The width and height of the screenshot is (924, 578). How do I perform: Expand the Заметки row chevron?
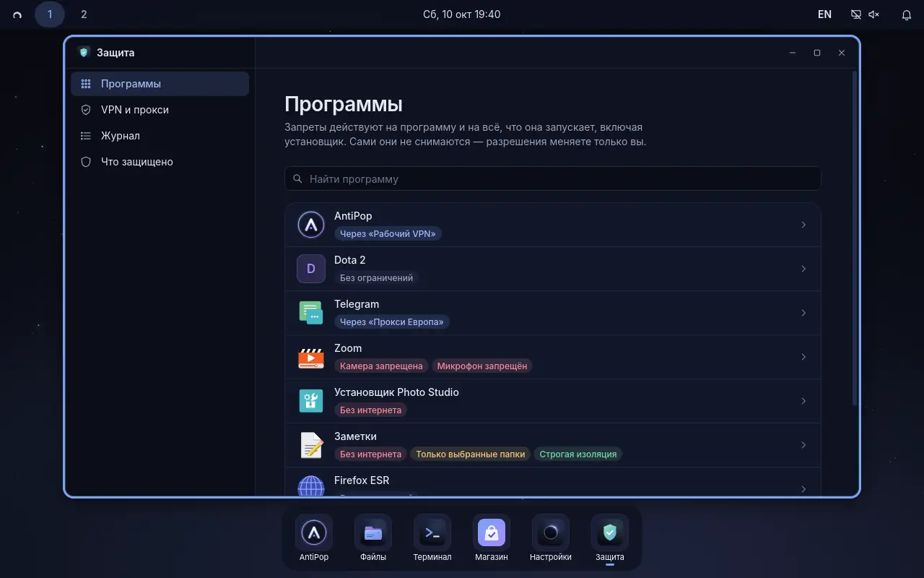803,445
